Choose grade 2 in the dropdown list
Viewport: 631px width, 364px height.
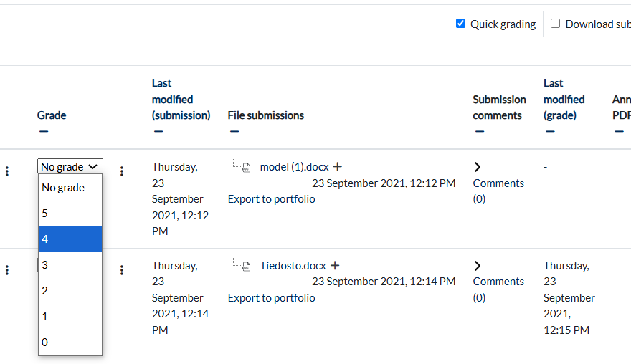tap(70, 290)
